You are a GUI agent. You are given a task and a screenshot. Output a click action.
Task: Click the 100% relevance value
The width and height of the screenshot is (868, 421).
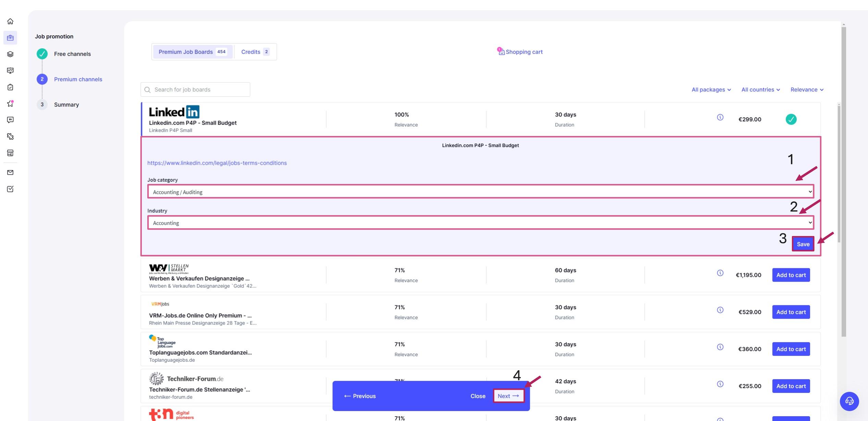point(401,114)
